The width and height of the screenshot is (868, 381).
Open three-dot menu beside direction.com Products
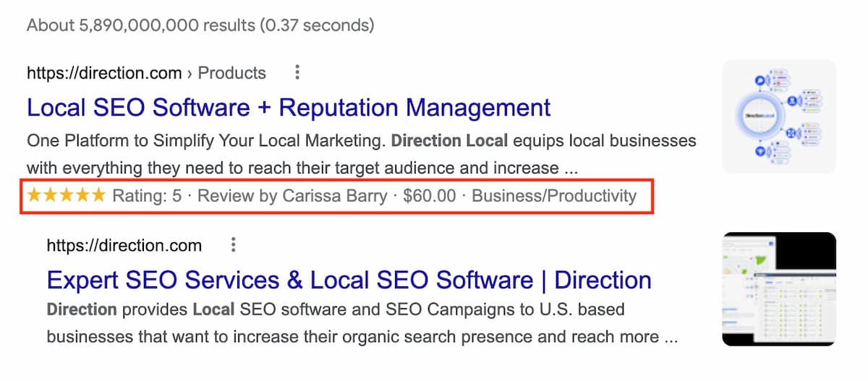click(297, 72)
